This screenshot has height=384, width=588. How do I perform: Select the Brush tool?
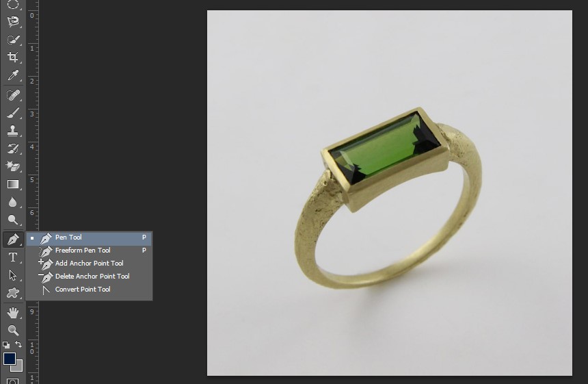pyautogui.click(x=13, y=113)
